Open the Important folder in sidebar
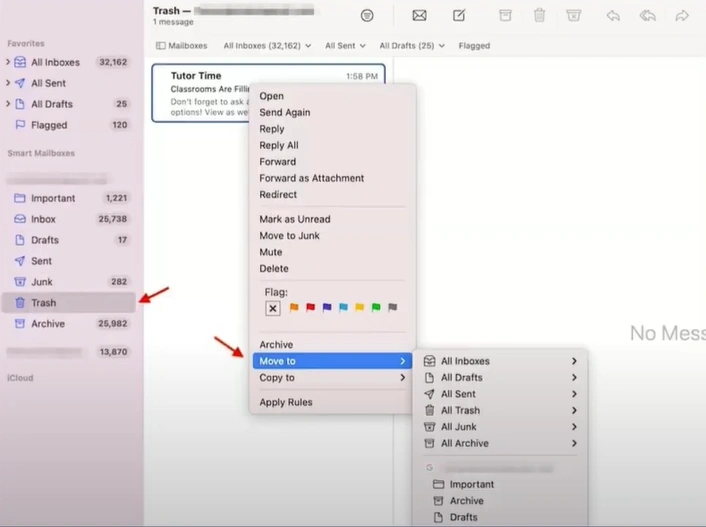Screen dimensions: 706x527 [68, 198]
